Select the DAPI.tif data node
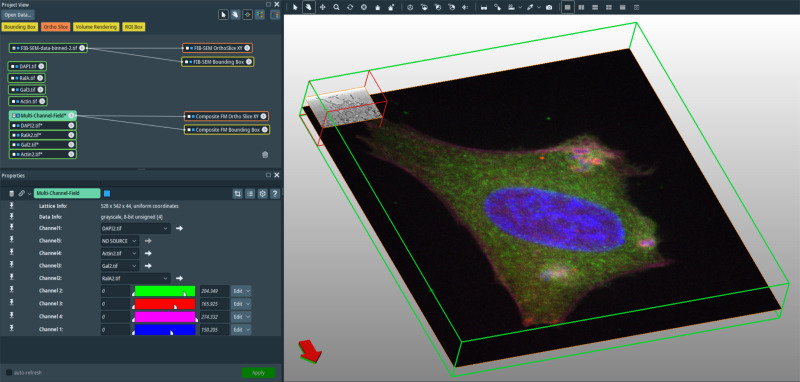The height and width of the screenshot is (382, 800). [x=28, y=66]
